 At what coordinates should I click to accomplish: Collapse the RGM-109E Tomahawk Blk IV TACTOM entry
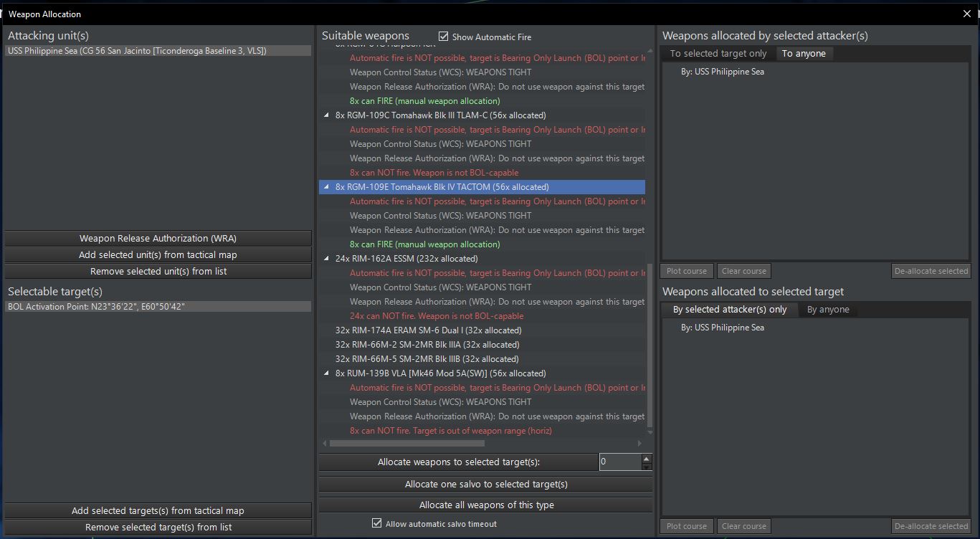tap(327, 187)
